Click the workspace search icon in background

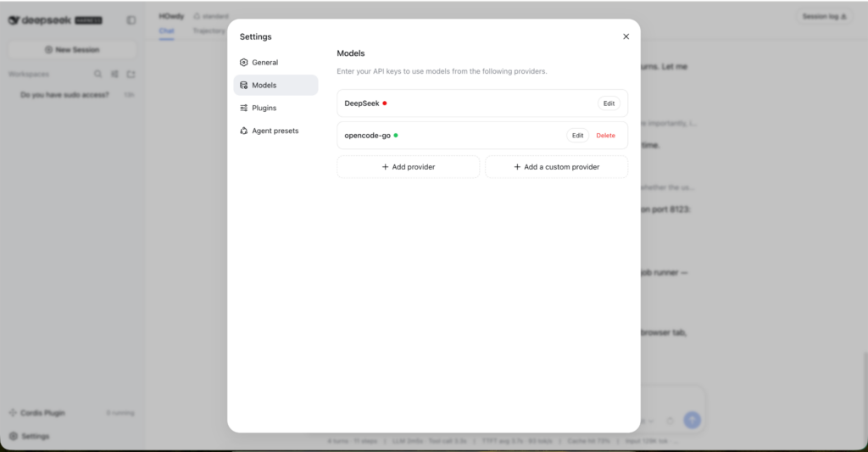point(98,75)
